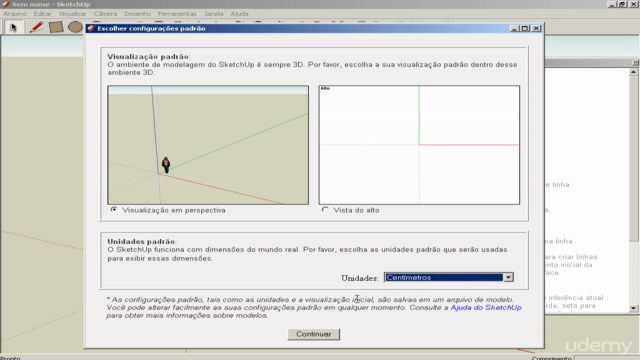Choose the Vista do alto radio option
The width and height of the screenshot is (640, 360).
325,210
